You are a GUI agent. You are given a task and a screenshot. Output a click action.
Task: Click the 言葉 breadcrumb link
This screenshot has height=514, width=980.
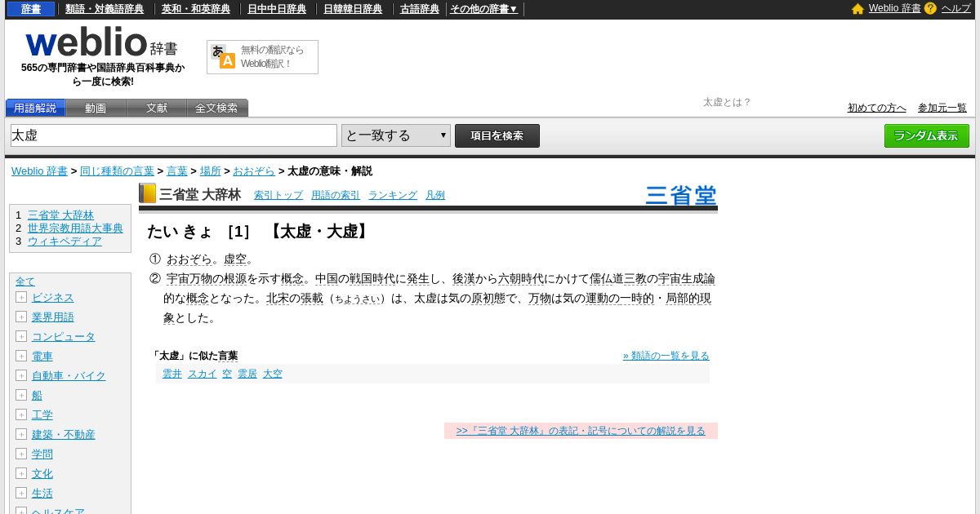tap(177, 171)
